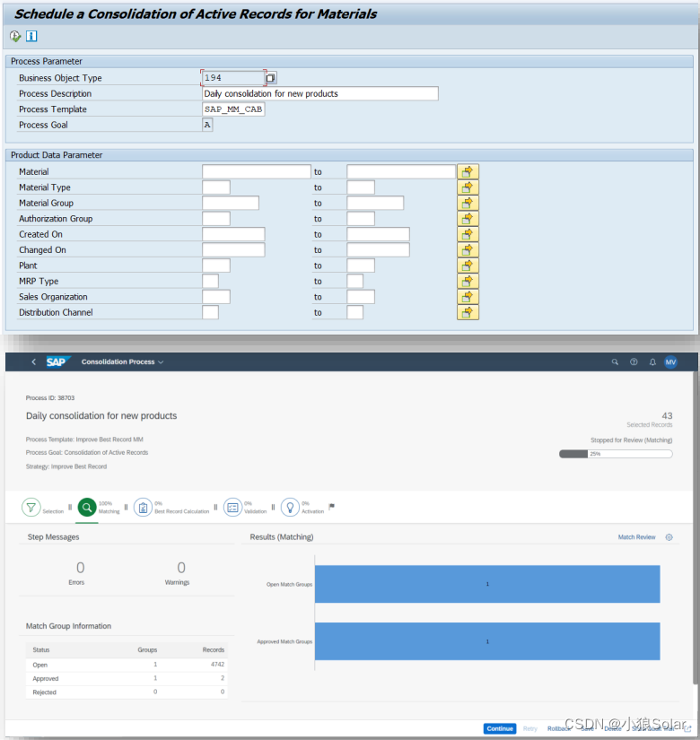Click the Fiori page vertical scrollbar
Viewport: 700px width, 740px height.
(x=696, y=528)
